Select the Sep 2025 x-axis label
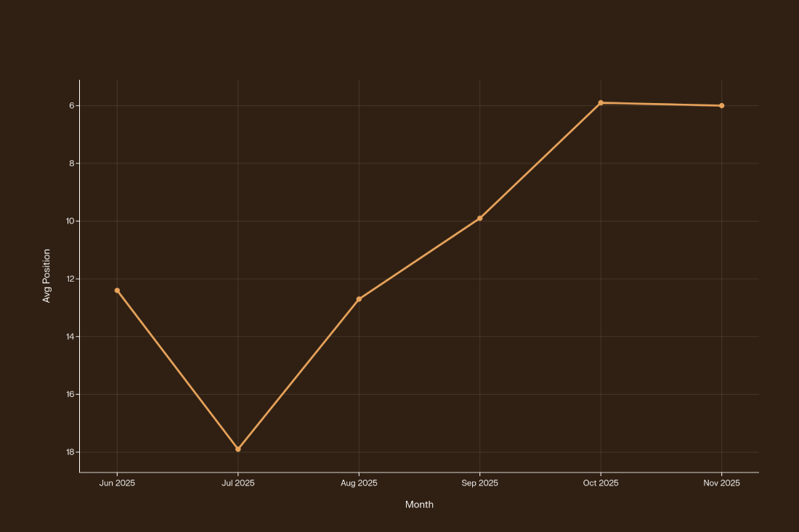This screenshot has height=532, width=799. pos(480,483)
